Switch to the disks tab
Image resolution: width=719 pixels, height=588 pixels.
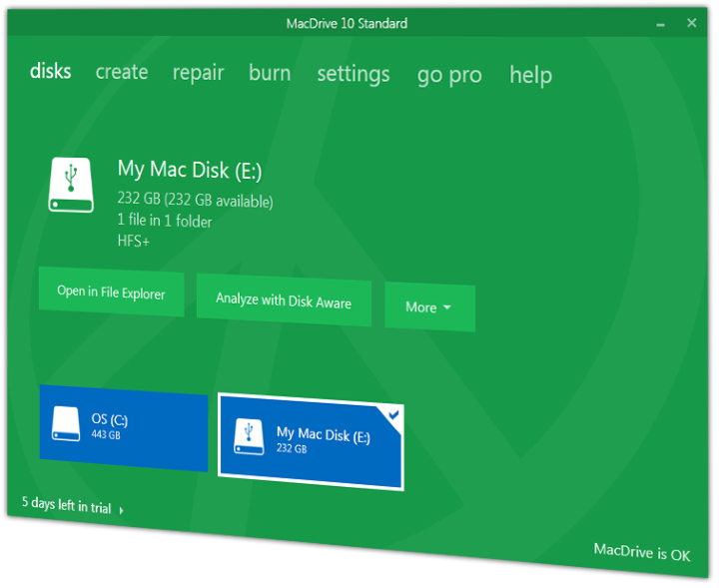[x=51, y=71]
